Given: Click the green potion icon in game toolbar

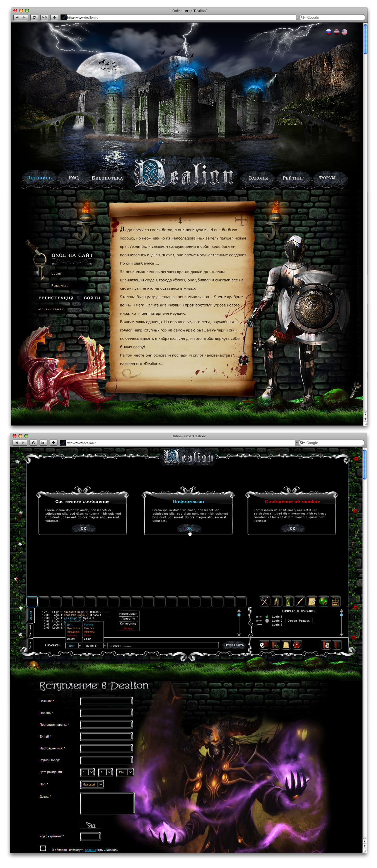Looking at the screenshot, I should (288, 601).
